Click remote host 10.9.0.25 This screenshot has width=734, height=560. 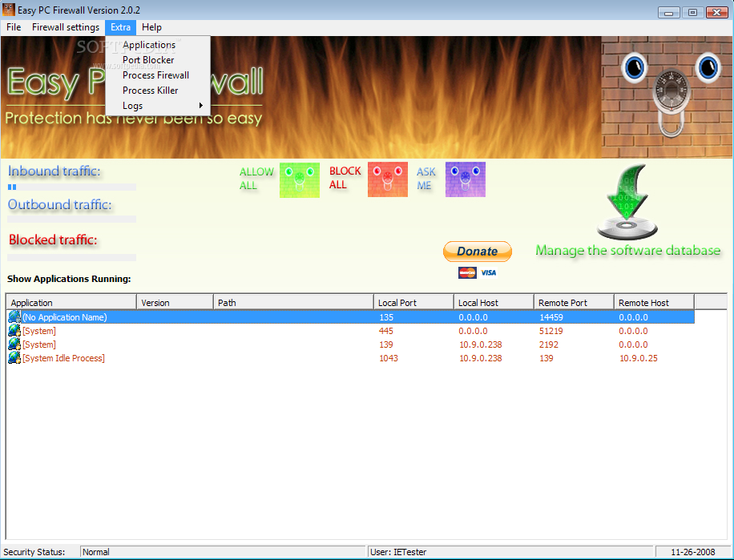(639, 358)
